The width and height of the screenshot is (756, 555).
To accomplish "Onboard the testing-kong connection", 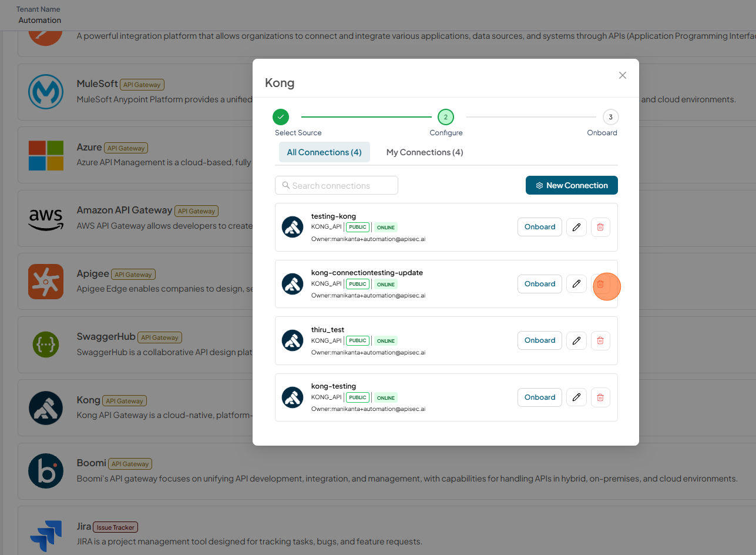I will pos(540,227).
